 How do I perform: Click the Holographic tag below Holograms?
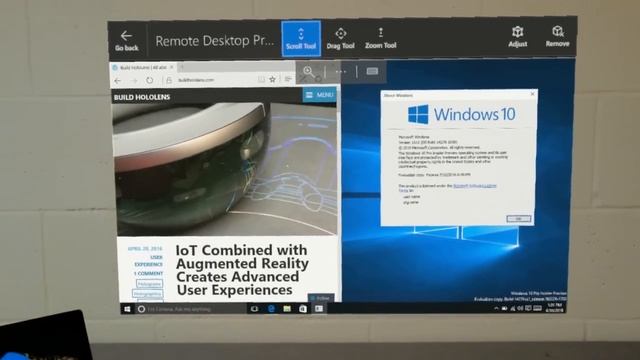(x=148, y=293)
